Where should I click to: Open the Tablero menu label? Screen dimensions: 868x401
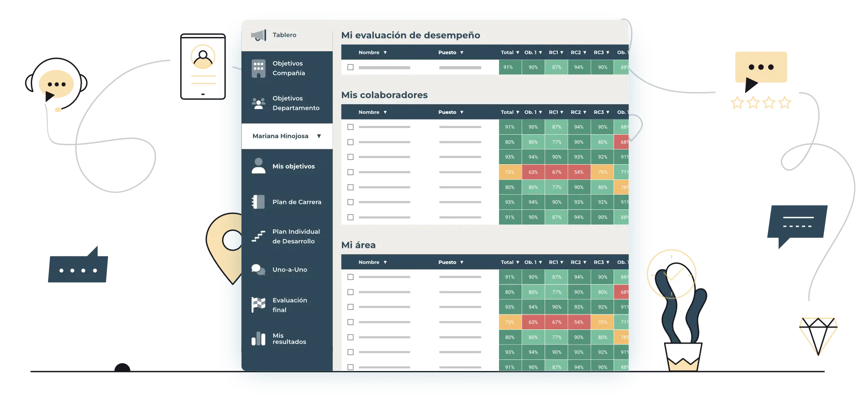click(284, 35)
